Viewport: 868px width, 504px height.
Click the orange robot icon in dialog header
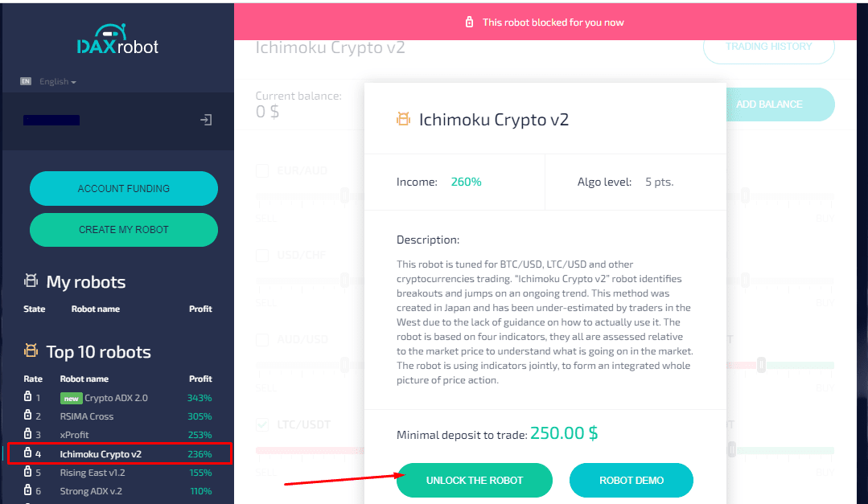(404, 118)
